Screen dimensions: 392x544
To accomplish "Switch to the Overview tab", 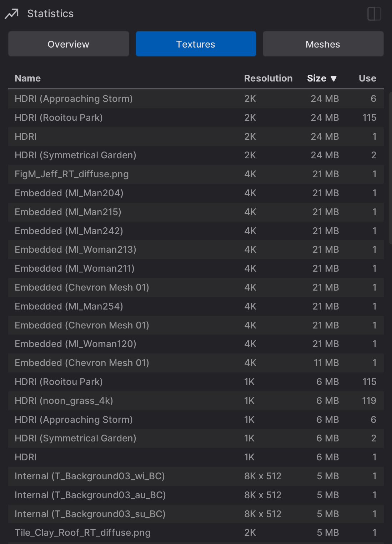I will point(69,44).
